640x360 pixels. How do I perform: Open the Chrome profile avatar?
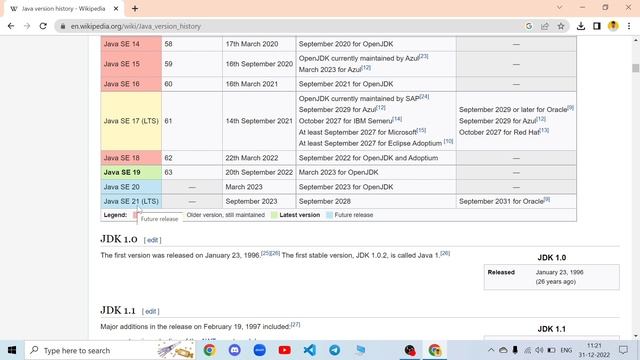(613, 26)
